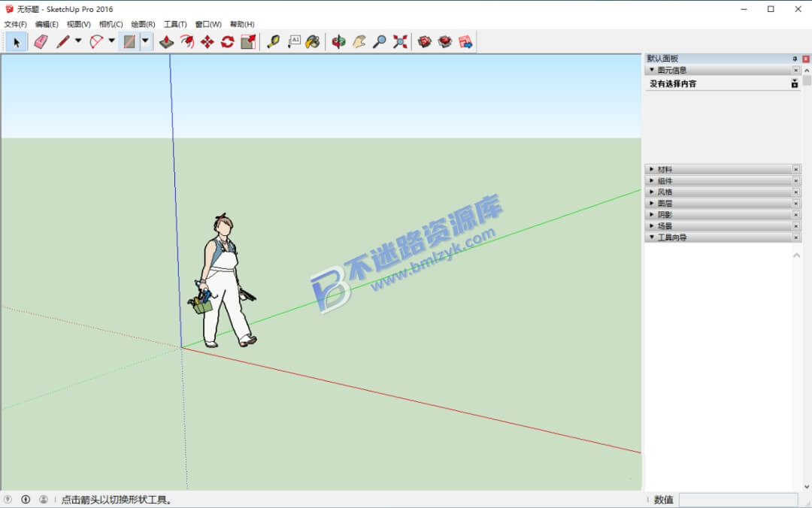
Task: Click tray scrollbar up arrow
Action: click(807, 71)
